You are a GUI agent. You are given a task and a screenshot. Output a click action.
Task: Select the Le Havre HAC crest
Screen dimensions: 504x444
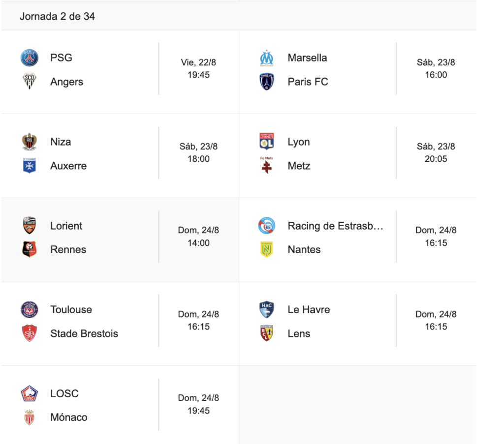266,309
